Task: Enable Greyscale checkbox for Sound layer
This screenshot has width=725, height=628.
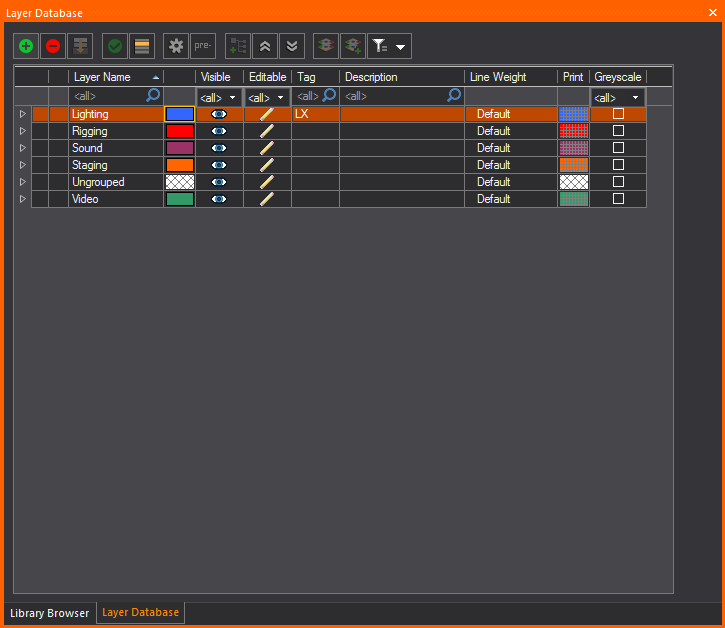Action: click(618, 148)
